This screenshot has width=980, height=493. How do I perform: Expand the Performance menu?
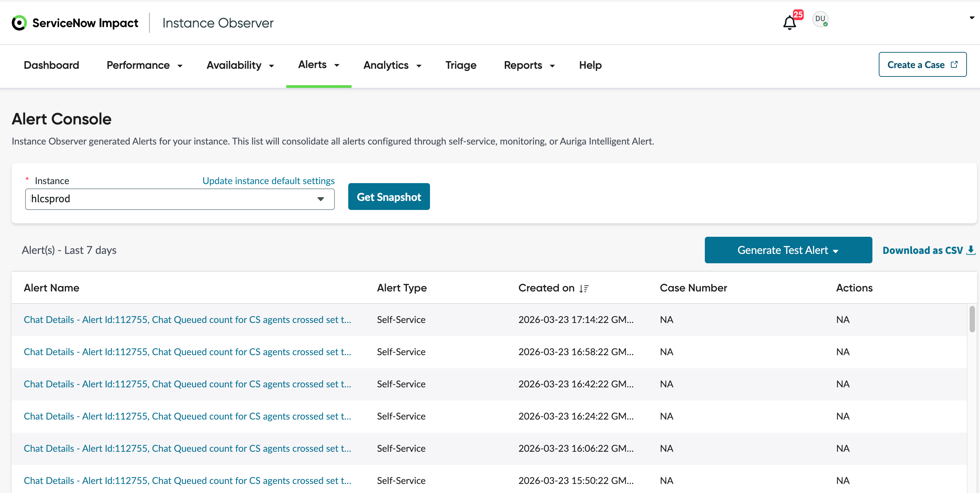(x=144, y=65)
